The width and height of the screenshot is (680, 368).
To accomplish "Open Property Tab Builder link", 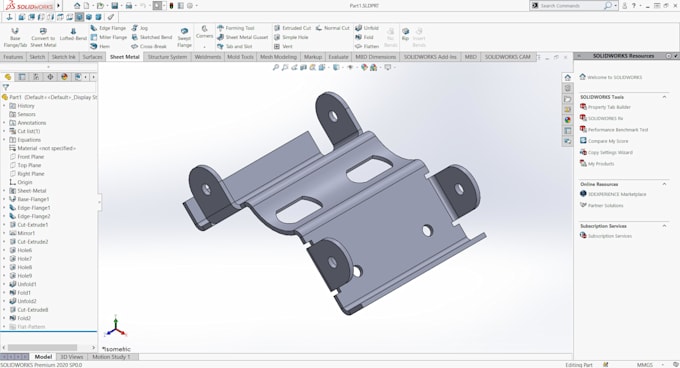I will tap(609, 107).
